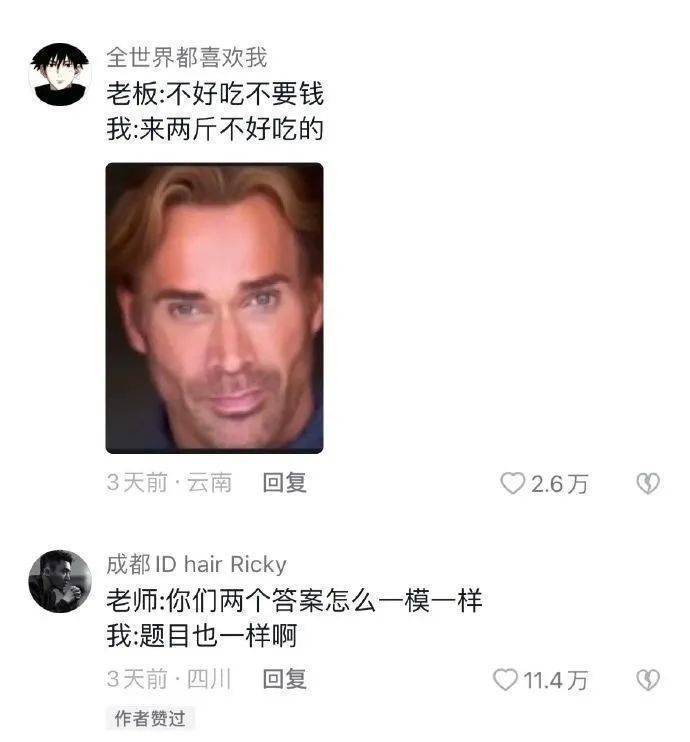Tap the 云南 location label

click(210, 483)
